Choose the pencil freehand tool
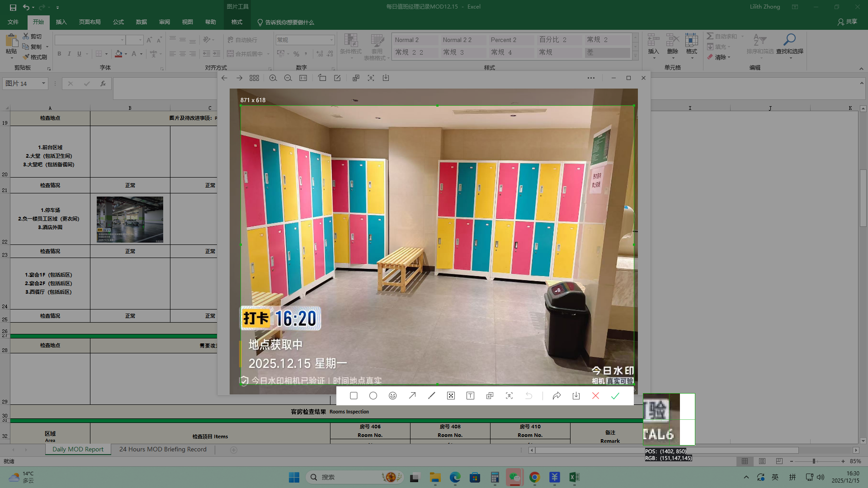Image resolution: width=868 pixels, height=488 pixels. pos(431,396)
